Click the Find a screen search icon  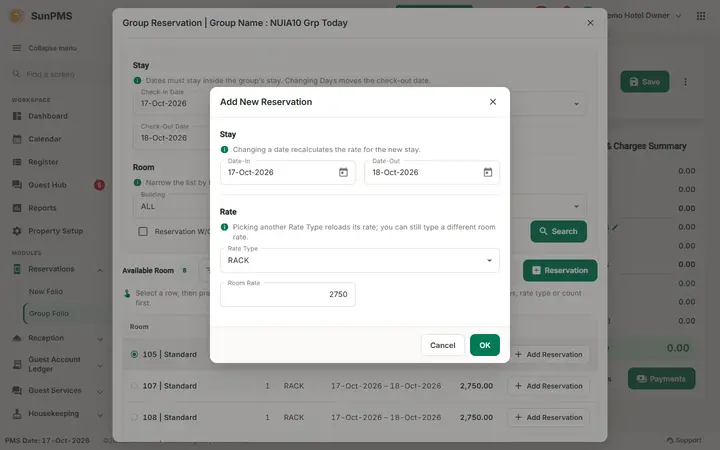pyautogui.click(x=16, y=73)
